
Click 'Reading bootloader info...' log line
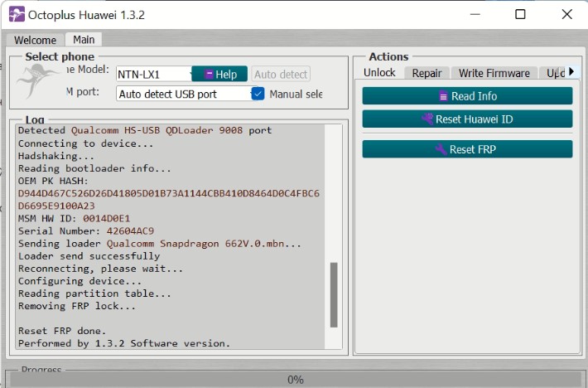[x=94, y=168]
